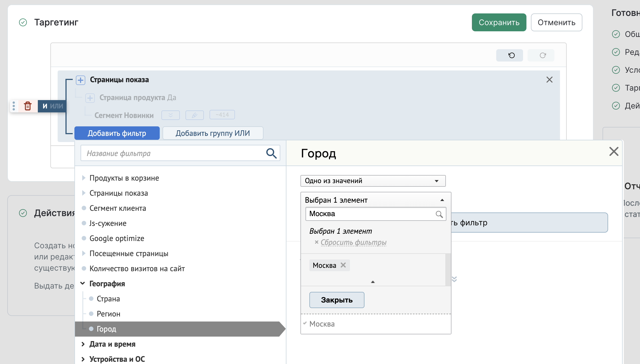Click the Таргетинг section check icon
Screen dimensions: 640x364
click(x=23, y=22)
